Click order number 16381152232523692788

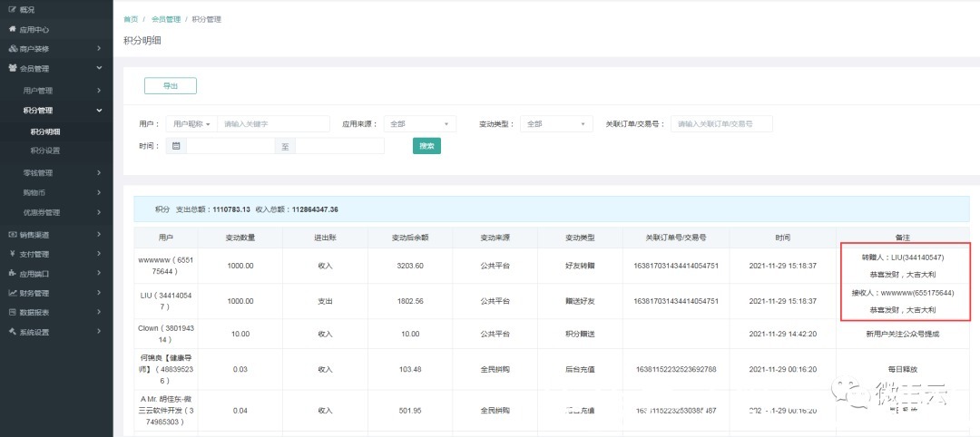(676, 370)
